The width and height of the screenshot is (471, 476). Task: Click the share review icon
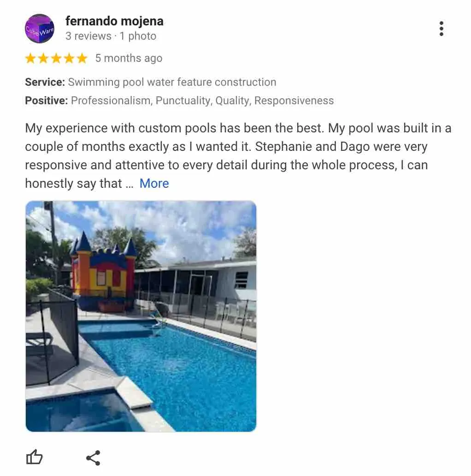(x=93, y=458)
